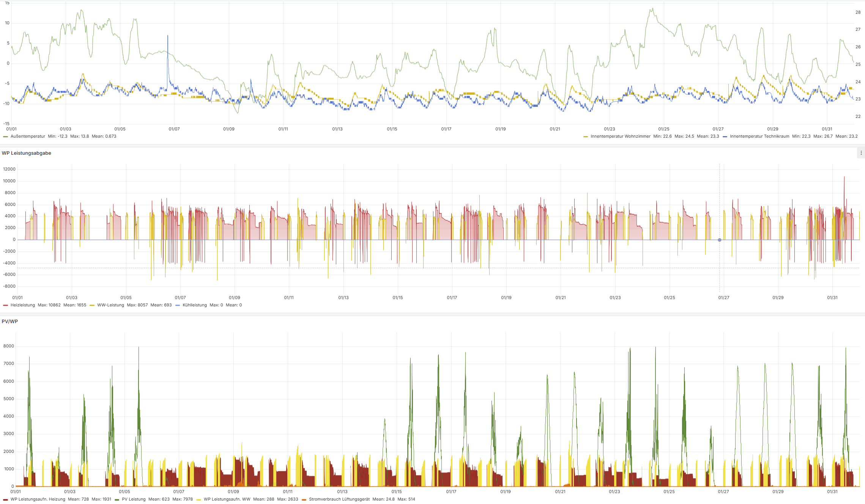Image resolution: width=865 pixels, height=504 pixels.
Task: Open the WP Leistungsabgabe panel title dropdown
Action: pos(27,153)
